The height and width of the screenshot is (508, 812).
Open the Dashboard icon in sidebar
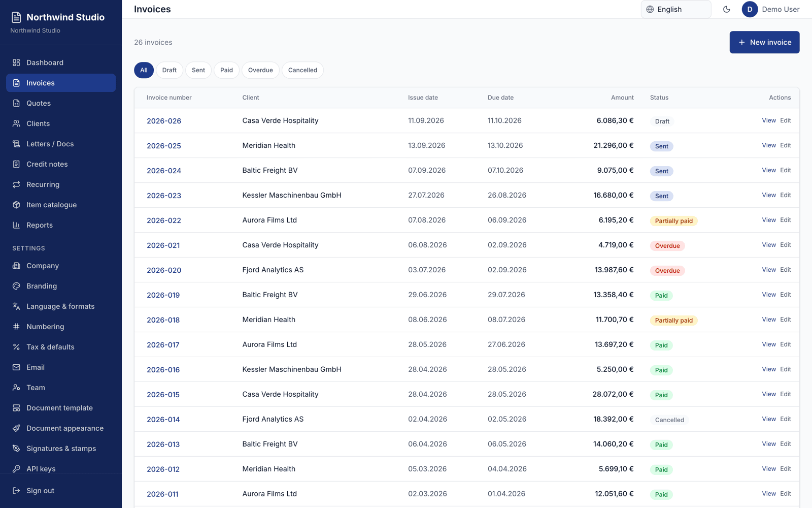16,62
